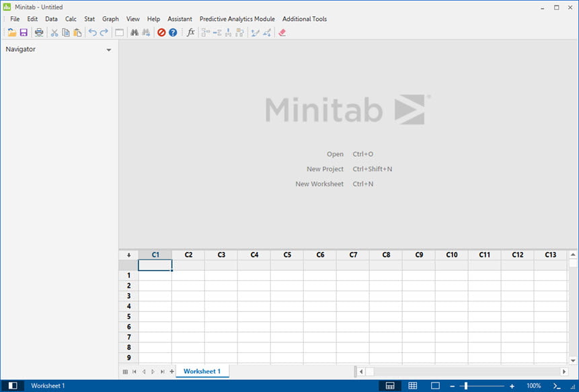Image resolution: width=579 pixels, height=392 pixels.
Task: Click the vertical scrollbar up arrow
Action: click(573, 255)
